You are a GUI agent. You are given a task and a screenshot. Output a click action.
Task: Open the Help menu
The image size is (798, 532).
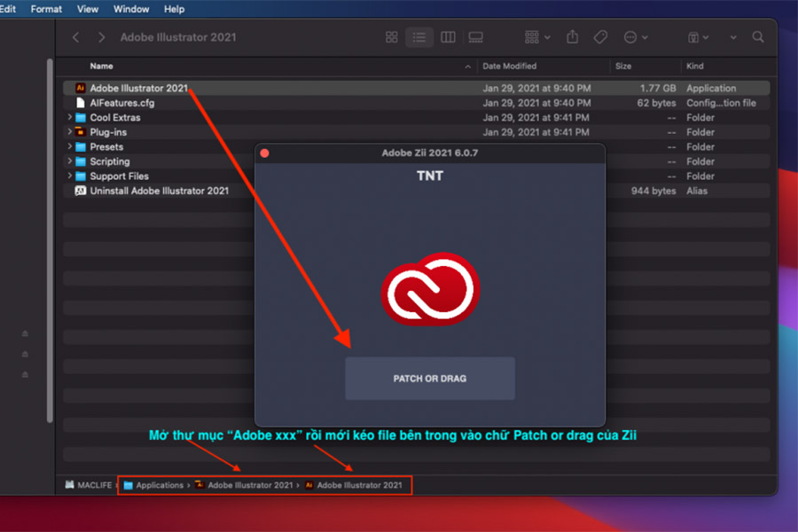(x=174, y=9)
